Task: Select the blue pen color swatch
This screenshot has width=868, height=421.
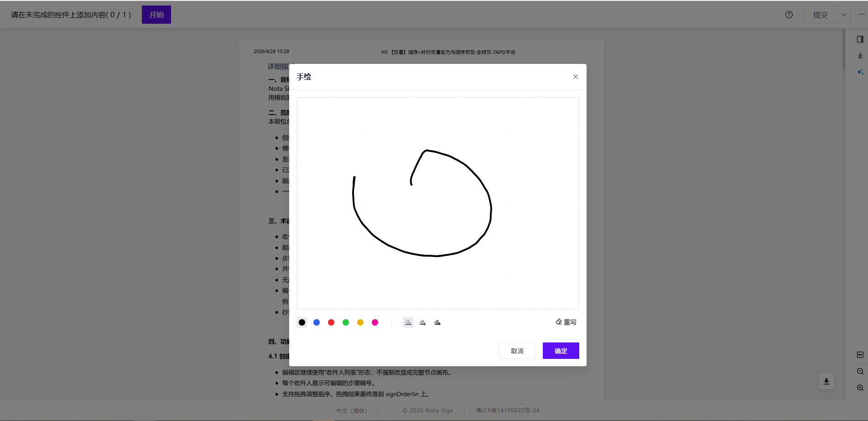Action: [317, 322]
